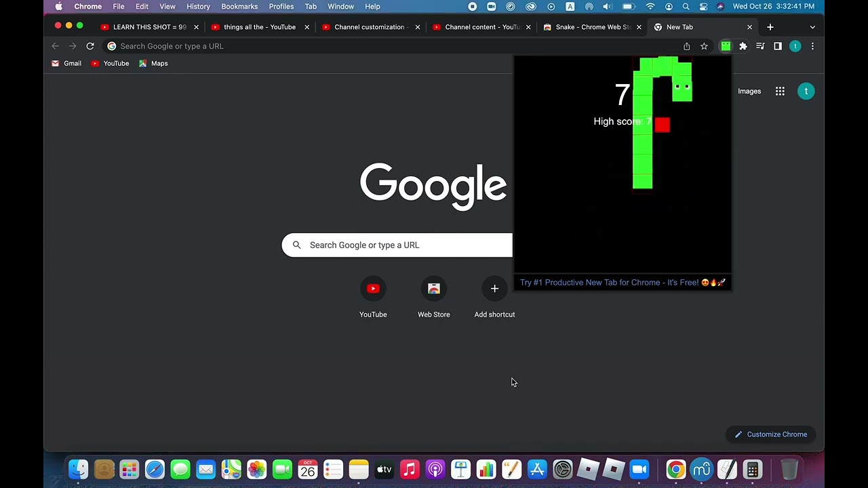This screenshot has width=868, height=488.
Task: Click the Images link
Action: [x=749, y=91]
